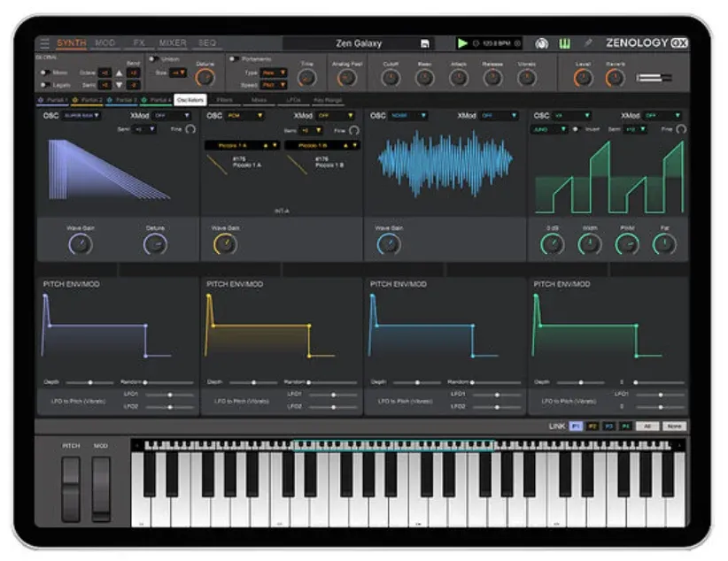
Task: Switch to the MIXER tab
Action: [173, 42]
